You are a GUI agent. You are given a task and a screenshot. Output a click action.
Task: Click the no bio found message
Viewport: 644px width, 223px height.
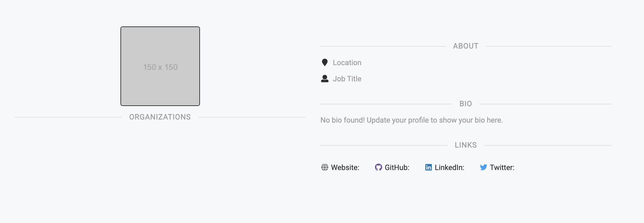(x=411, y=120)
